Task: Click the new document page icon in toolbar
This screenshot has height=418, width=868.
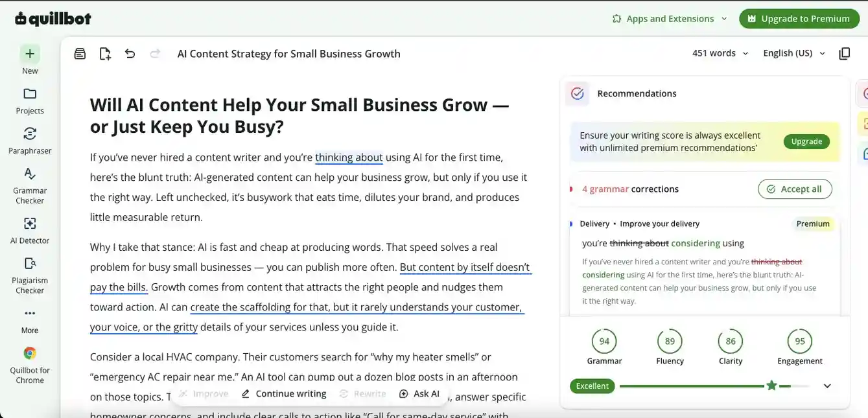Action: [105, 54]
